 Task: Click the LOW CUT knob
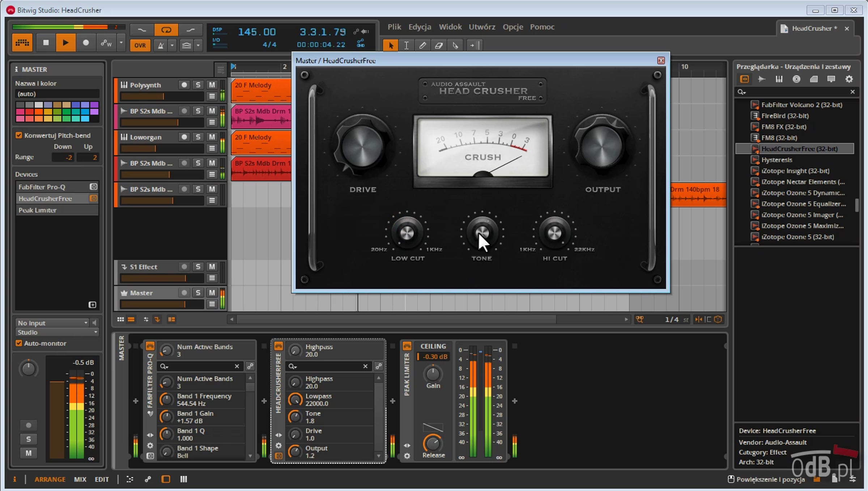click(x=407, y=233)
